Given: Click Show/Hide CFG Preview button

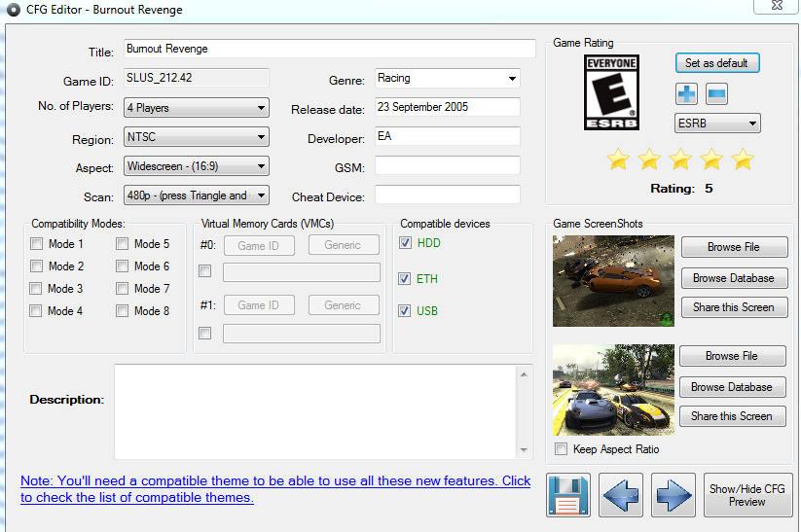Looking at the screenshot, I should click(747, 495).
